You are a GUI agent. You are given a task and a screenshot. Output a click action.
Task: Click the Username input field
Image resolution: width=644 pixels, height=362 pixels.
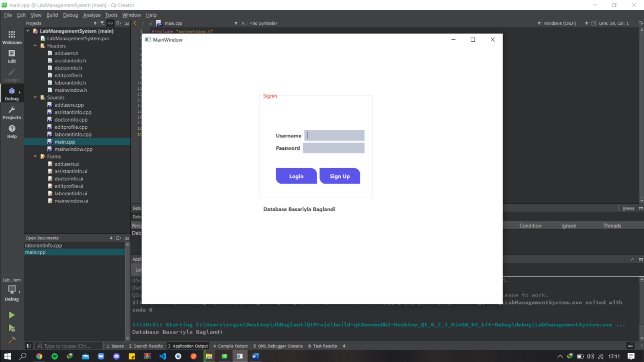tap(334, 135)
